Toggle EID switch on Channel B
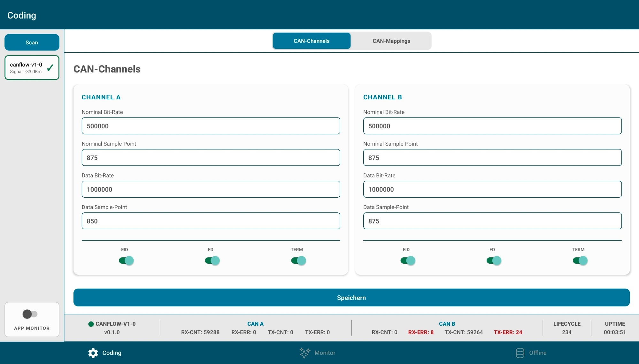 point(408,261)
